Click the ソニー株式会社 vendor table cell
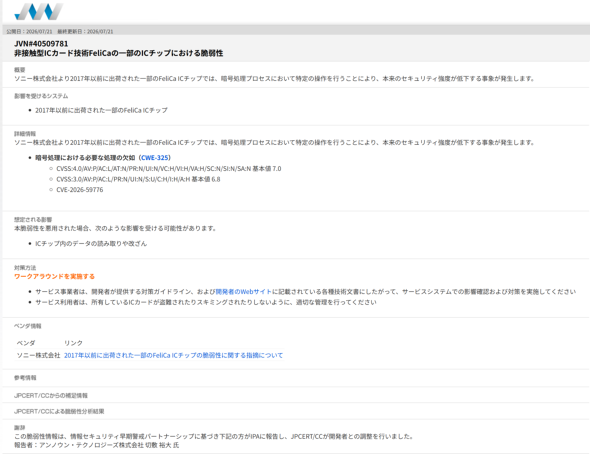This screenshot has height=454, width=590. click(38, 355)
